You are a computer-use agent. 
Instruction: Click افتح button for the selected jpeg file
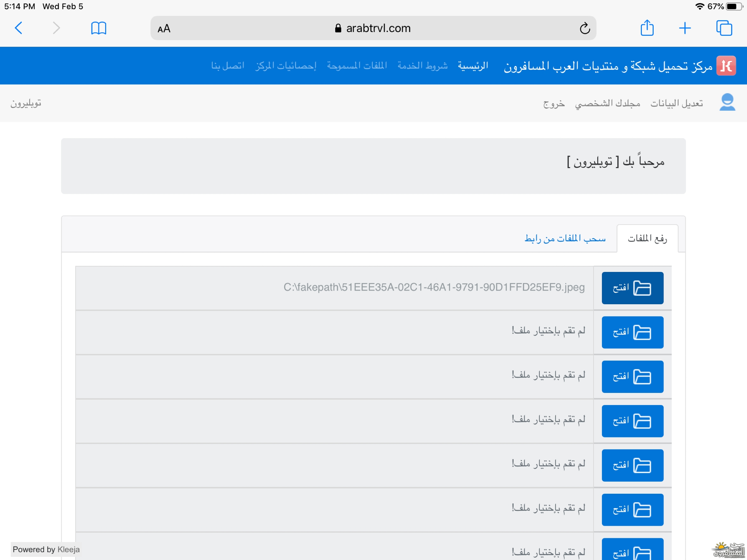point(632,288)
